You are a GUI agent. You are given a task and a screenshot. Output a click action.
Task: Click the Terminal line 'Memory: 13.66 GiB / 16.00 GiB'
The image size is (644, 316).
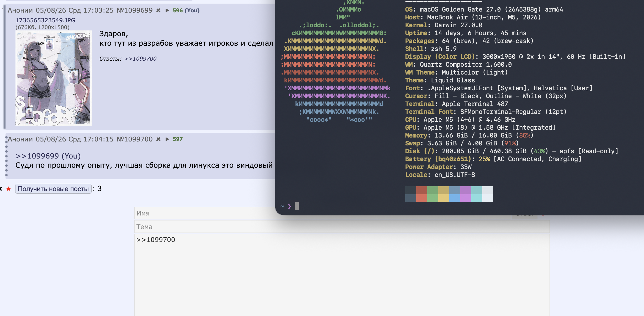pyautogui.click(x=469, y=135)
